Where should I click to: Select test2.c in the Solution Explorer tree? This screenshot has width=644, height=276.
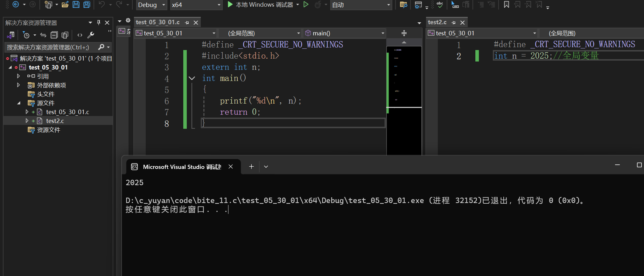tap(55, 121)
